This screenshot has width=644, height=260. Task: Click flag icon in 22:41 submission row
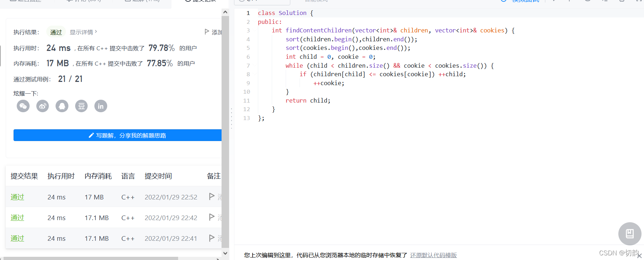(212, 238)
